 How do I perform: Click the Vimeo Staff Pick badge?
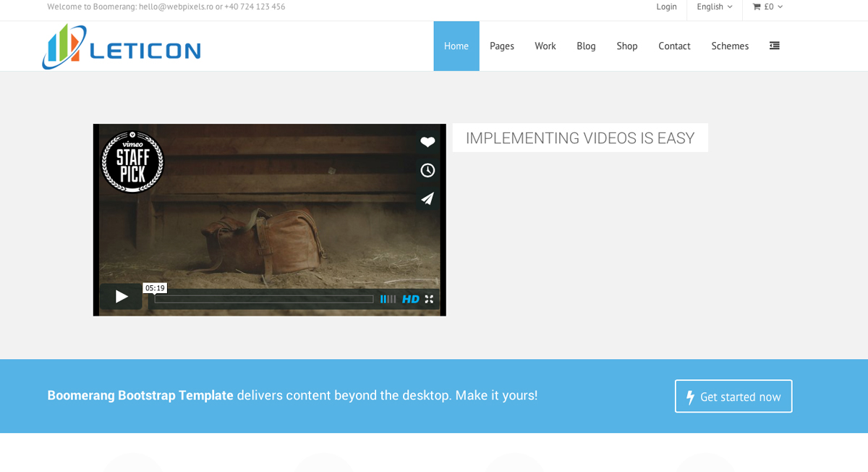(132, 161)
